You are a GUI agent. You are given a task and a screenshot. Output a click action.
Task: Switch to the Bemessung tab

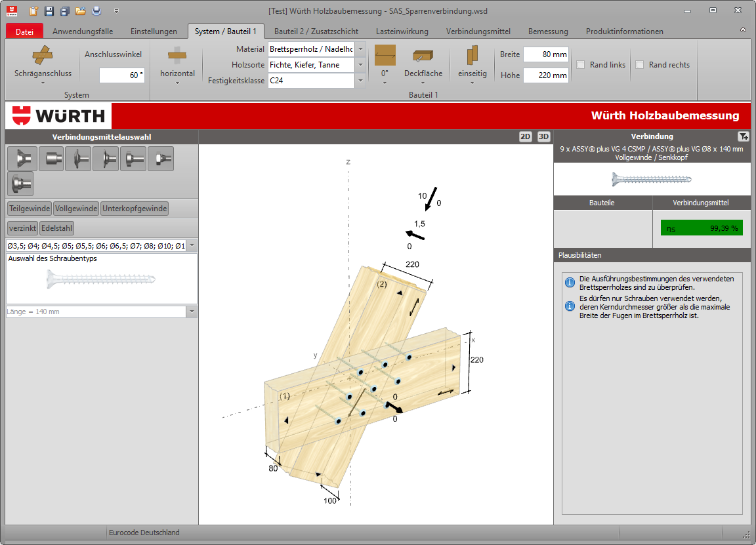pos(548,31)
